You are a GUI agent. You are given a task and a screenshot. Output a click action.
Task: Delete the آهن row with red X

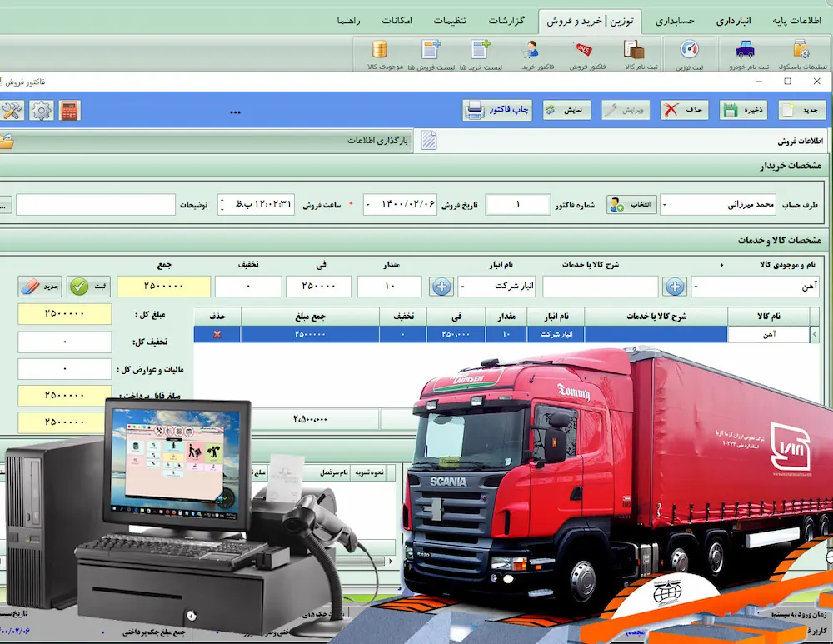pyautogui.click(x=217, y=334)
